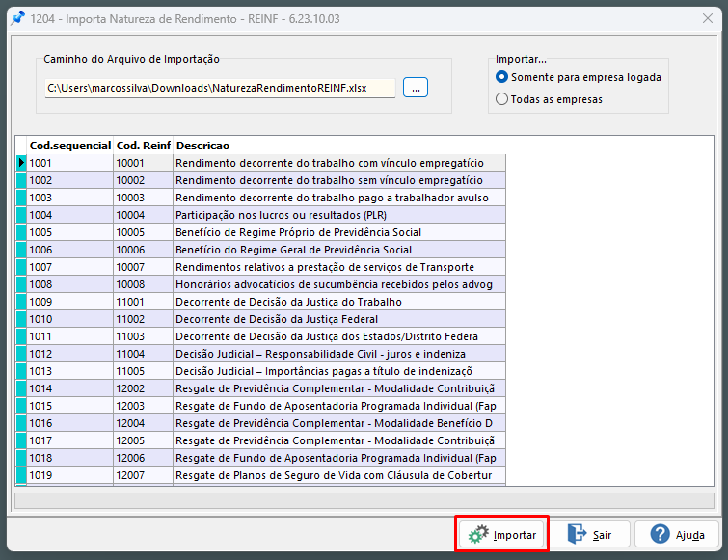Click 'Rendimento decorrente do trabalho com vínculo empregatício'
Screen dimensions: 728x560
tap(338, 163)
